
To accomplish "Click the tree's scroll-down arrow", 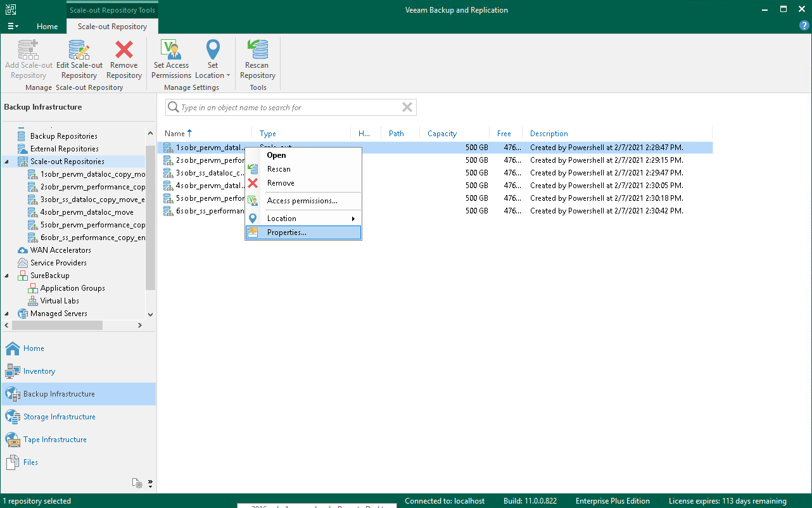I will coord(150,315).
